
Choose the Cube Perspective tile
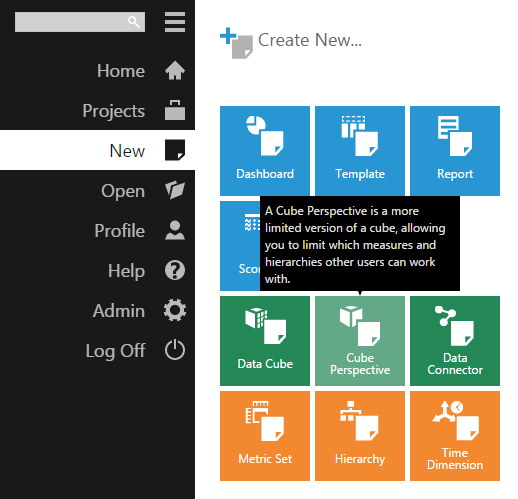pos(360,341)
